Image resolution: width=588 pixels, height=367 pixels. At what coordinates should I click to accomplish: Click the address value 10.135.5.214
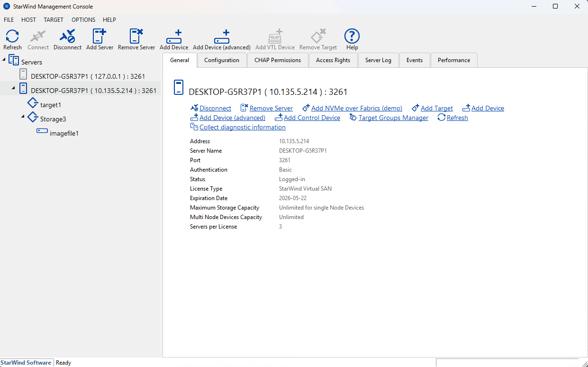(294, 141)
